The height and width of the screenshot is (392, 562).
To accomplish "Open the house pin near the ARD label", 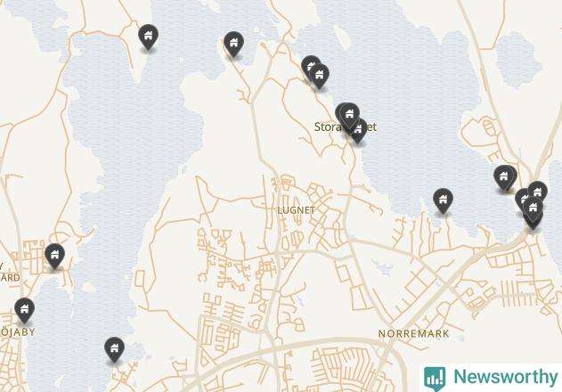I will point(55,256).
